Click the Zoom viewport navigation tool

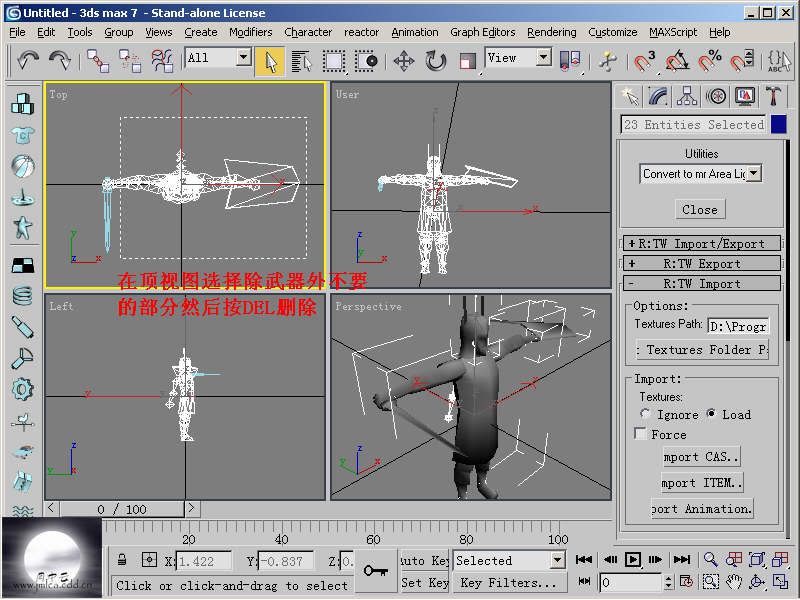[x=710, y=560]
